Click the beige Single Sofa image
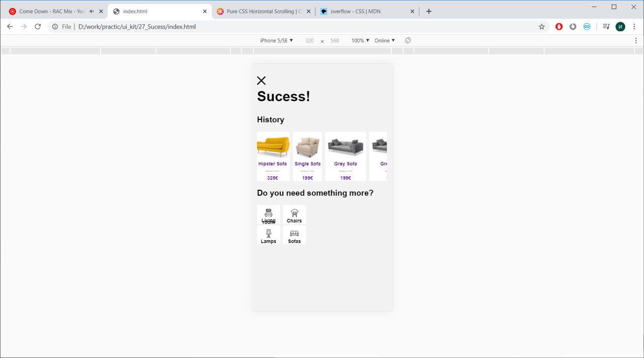The width and height of the screenshot is (644, 358). pos(307,147)
